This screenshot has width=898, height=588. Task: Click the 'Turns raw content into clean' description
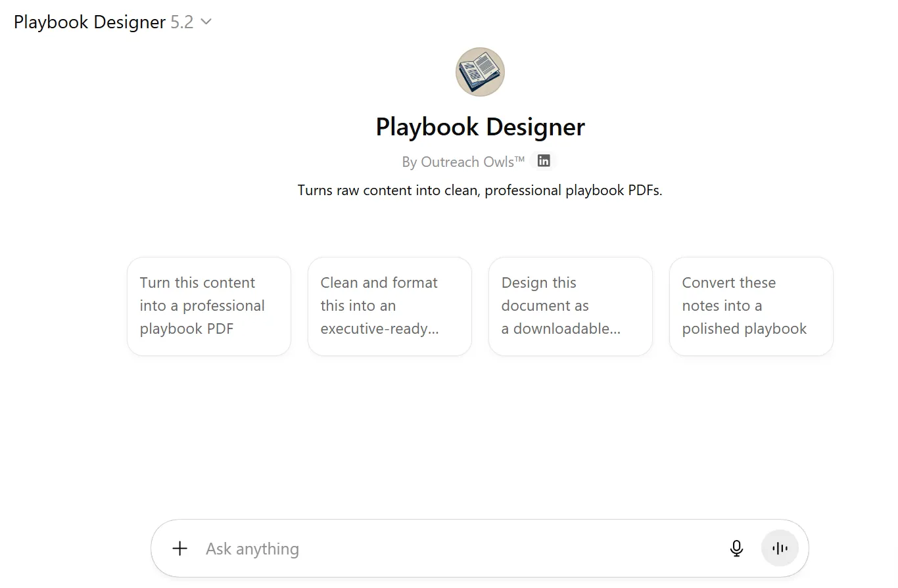(480, 191)
